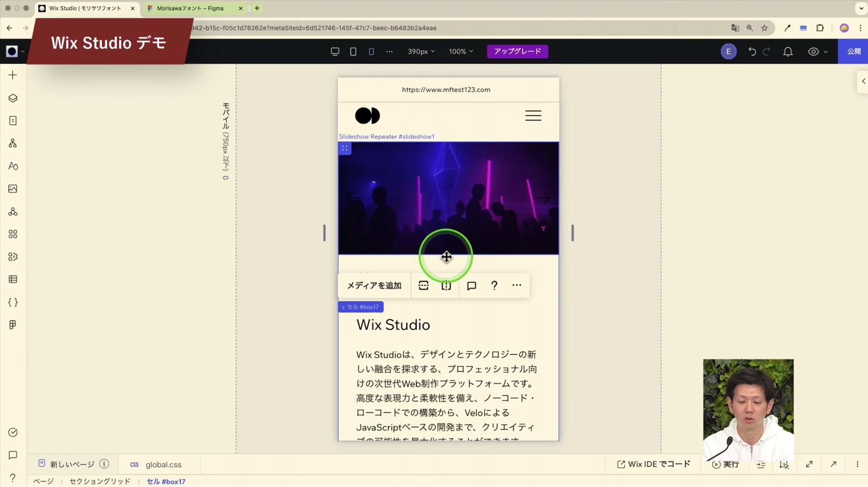
Task: Select the Wix Studio heading text
Action: tap(393, 325)
